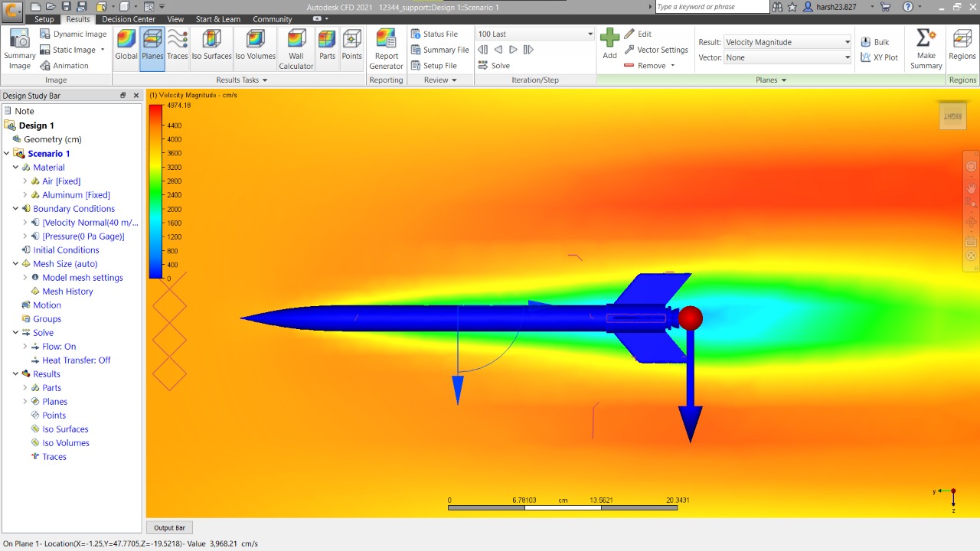Image resolution: width=980 pixels, height=551 pixels.
Task: Open the Summary Image tool
Action: pyautogui.click(x=19, y=50)
